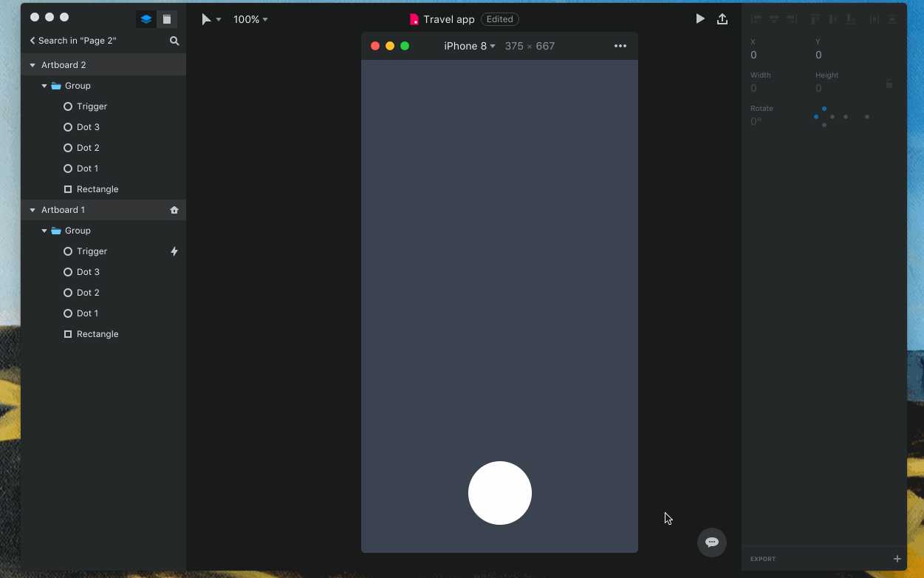Open the share/upload icon
Image resolution: width=924 pixels, height=578 pixels.
[722, 18]
